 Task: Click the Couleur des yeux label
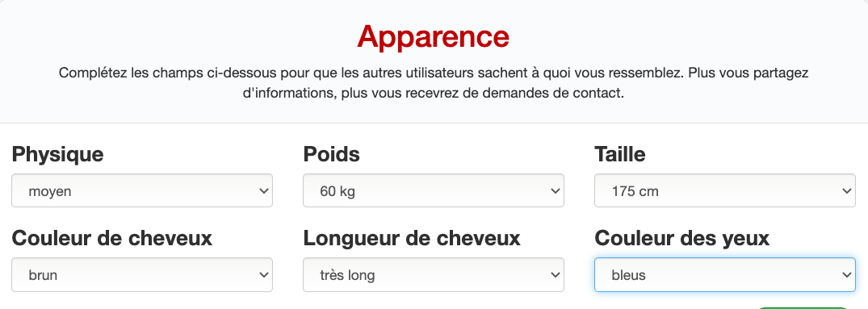tap(682, 238)
